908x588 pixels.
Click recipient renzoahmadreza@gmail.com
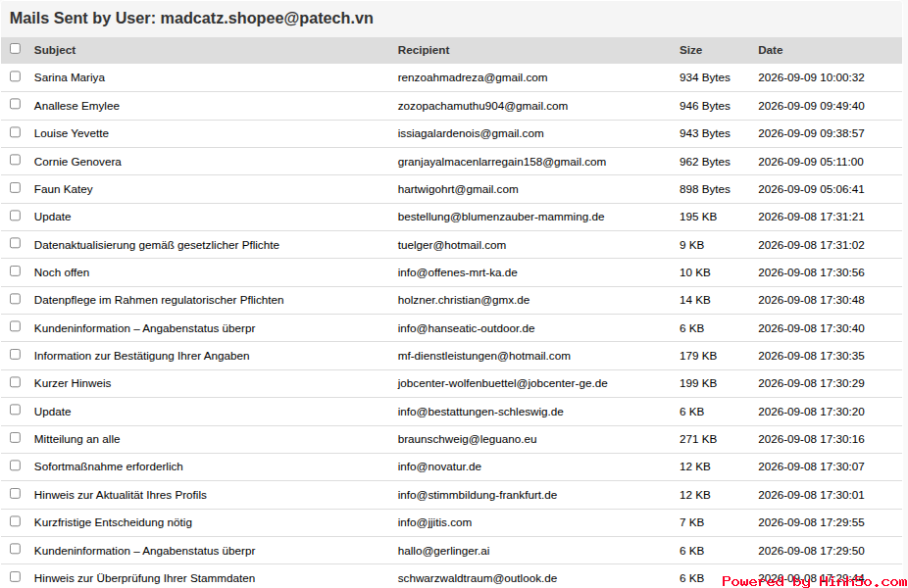pos(473,77)
